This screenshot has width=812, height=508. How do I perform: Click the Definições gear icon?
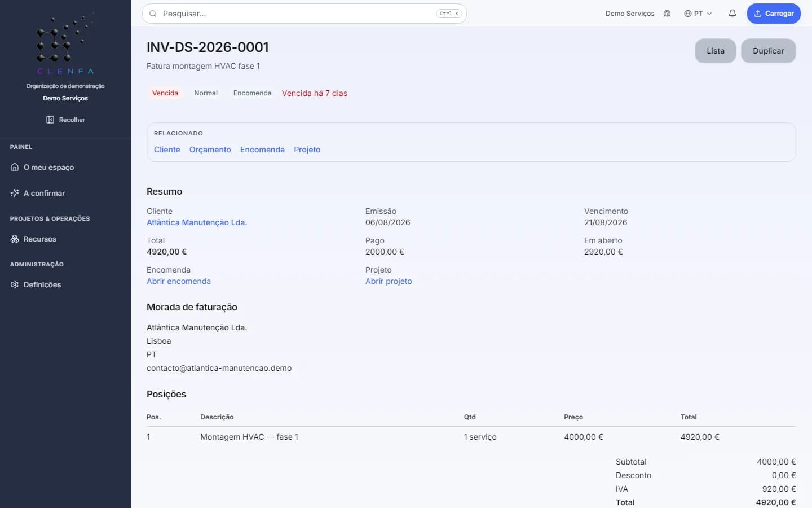(x=15, y=284)
